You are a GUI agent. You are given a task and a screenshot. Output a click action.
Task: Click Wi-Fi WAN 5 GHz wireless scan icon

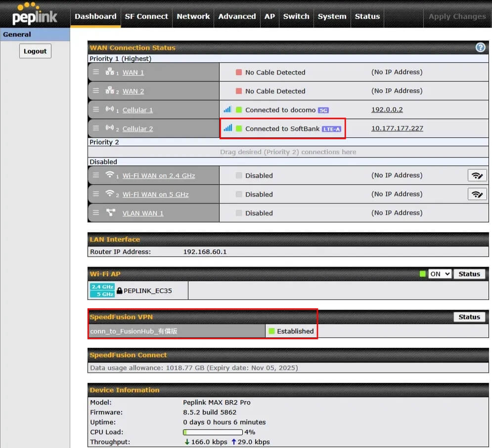[477, 194]
